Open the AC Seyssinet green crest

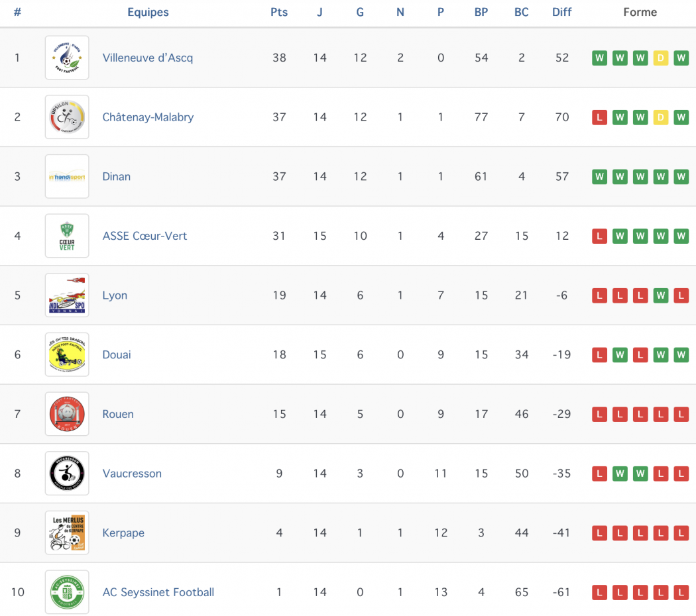pos(67,593)
